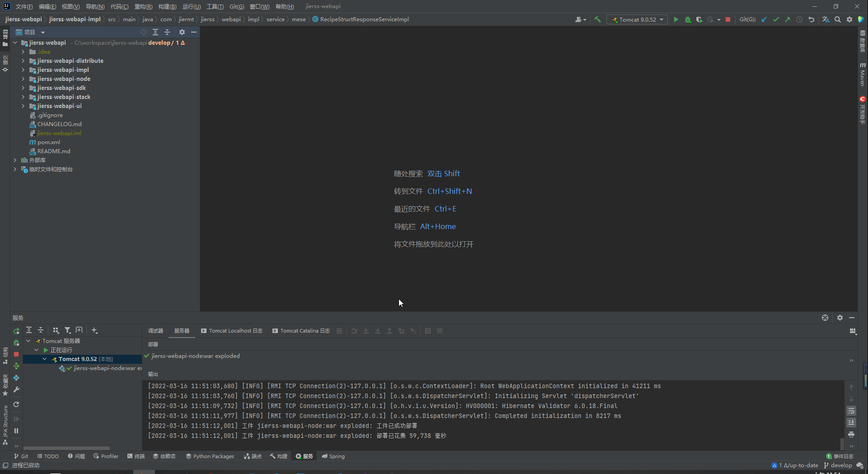Update project using the blue Git arrow
The height and width of the screenshot is (474, 868).
coord(764,19)
